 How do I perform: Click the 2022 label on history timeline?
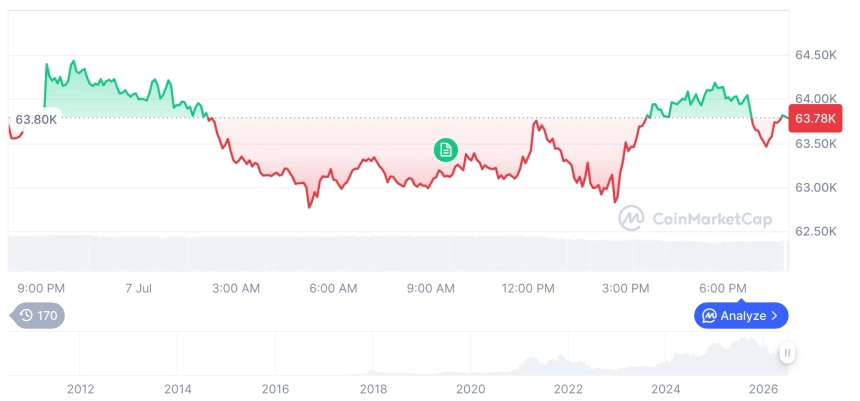point(568,389)
